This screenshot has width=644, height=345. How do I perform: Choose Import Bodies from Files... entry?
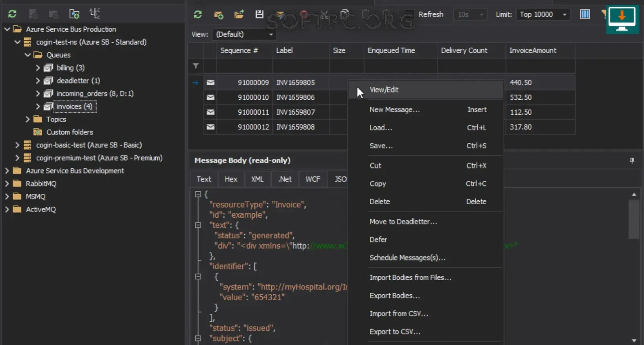pos(426,277)
